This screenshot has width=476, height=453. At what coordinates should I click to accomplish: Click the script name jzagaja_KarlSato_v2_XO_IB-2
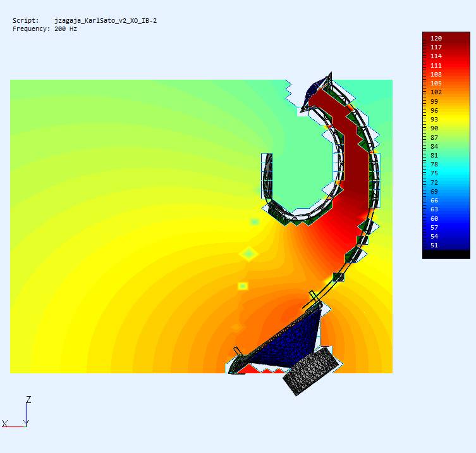(106, 21)
